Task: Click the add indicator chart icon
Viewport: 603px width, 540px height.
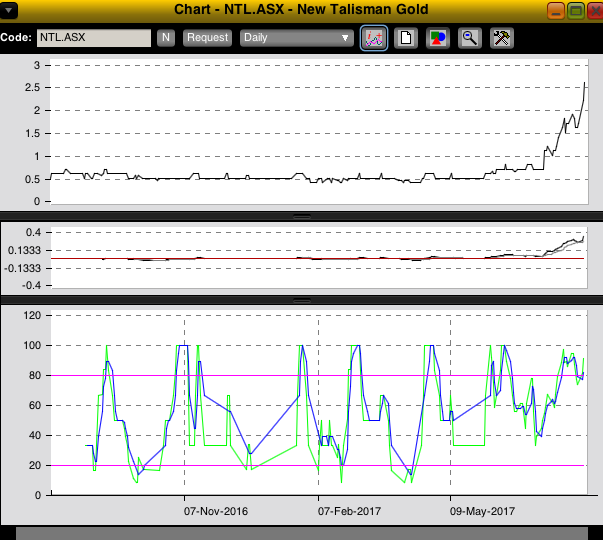Action: [x=374, y=38]
